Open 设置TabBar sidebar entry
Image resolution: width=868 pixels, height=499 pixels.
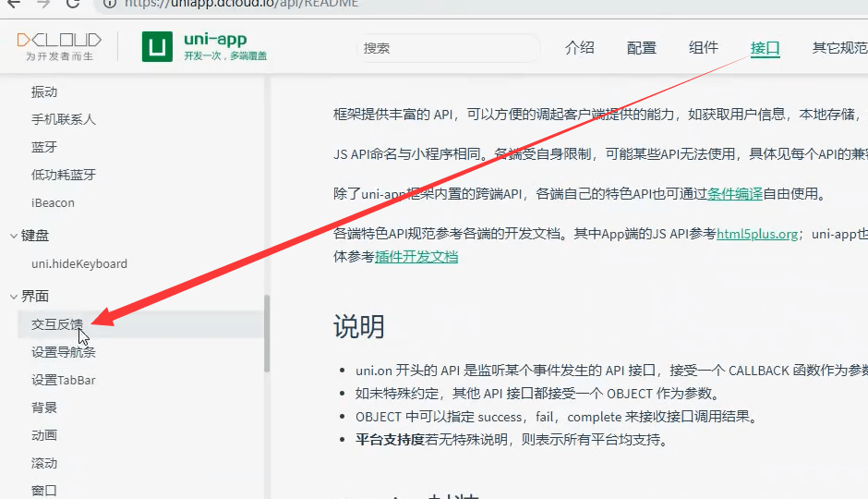click(64, 380)
